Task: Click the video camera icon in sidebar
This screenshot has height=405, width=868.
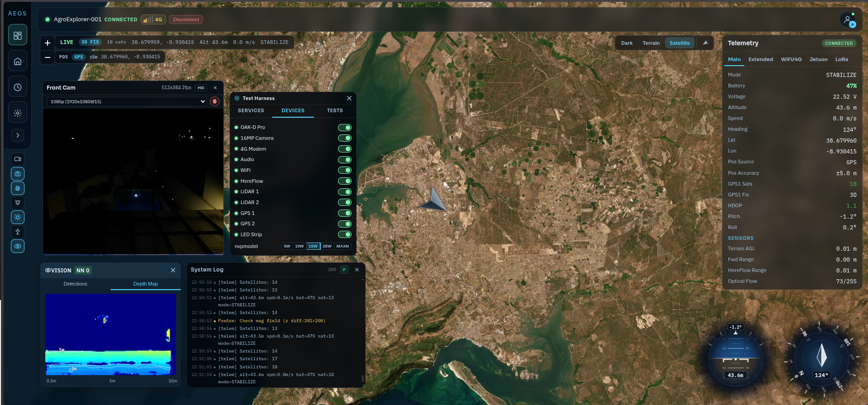Action: pos(18,159)
